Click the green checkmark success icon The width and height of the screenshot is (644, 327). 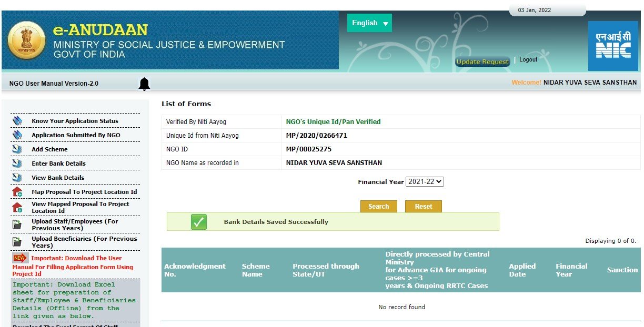click(x=199, y=222)
